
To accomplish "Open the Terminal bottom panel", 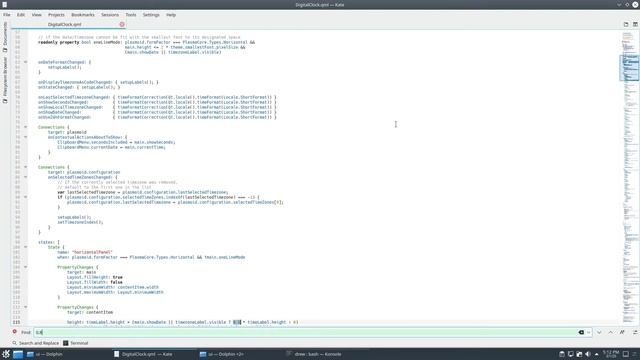I will pos(76,343).
